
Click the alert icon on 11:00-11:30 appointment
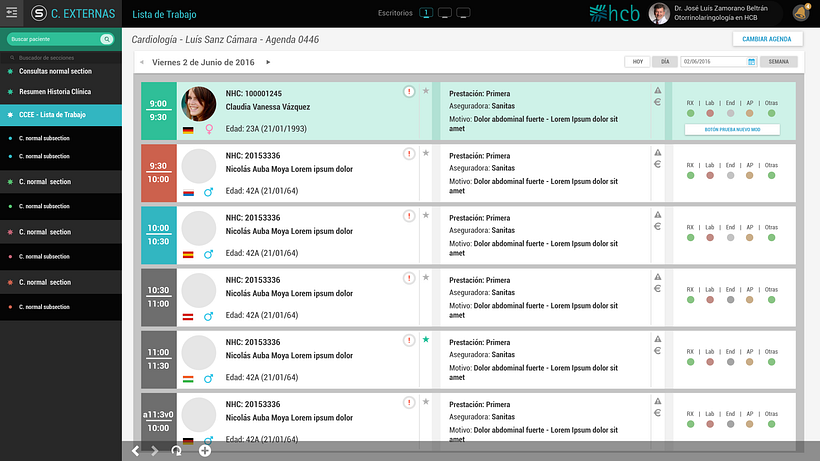409,340
